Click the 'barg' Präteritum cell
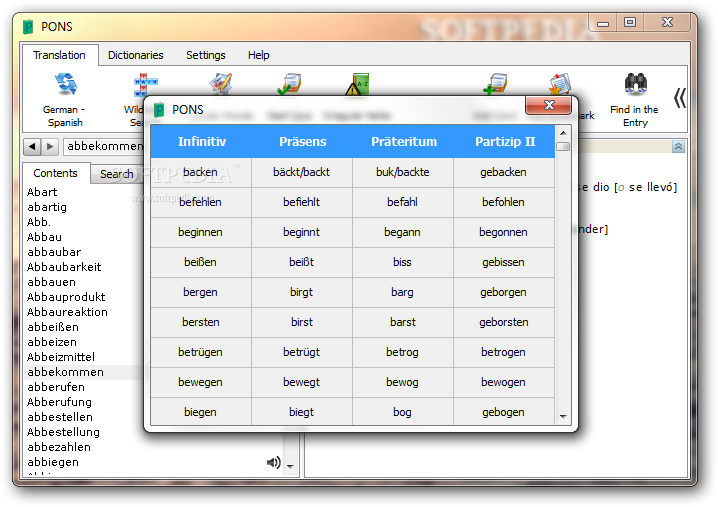This screenshot has width=718, height=507. pyautogui.click(x=403, y=292)
